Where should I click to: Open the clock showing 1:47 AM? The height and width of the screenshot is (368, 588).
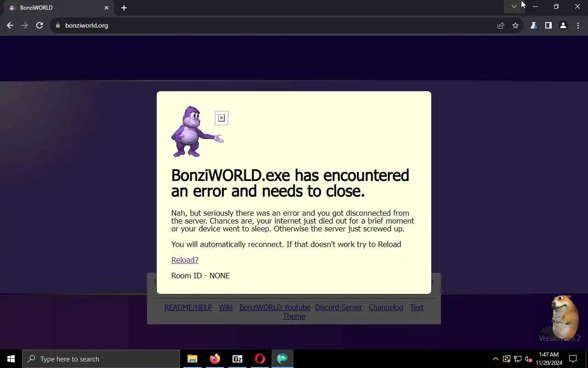point(548,359)
